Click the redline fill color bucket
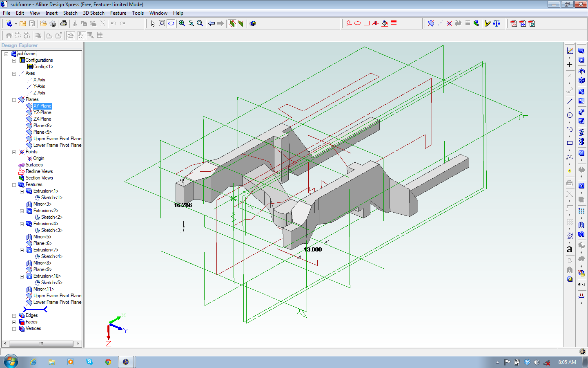Viewport: 588px width, 368px height. pos(385,23)
